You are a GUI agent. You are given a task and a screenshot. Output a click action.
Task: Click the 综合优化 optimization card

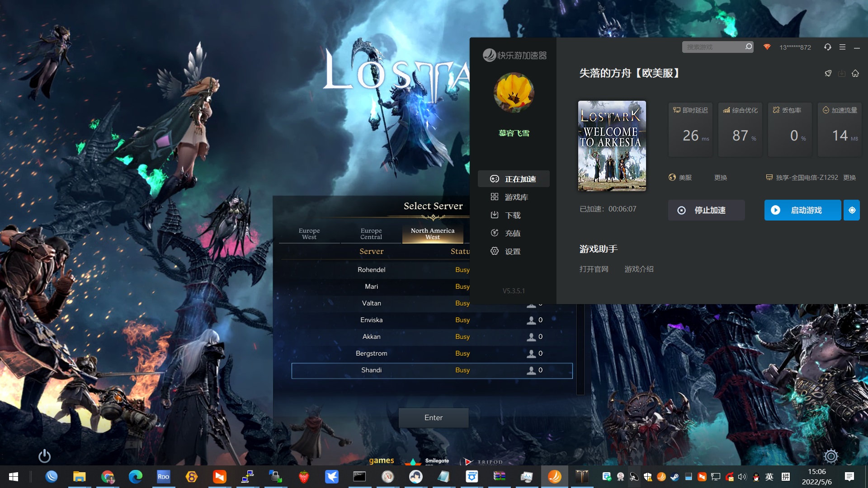(x=741, y=130)
